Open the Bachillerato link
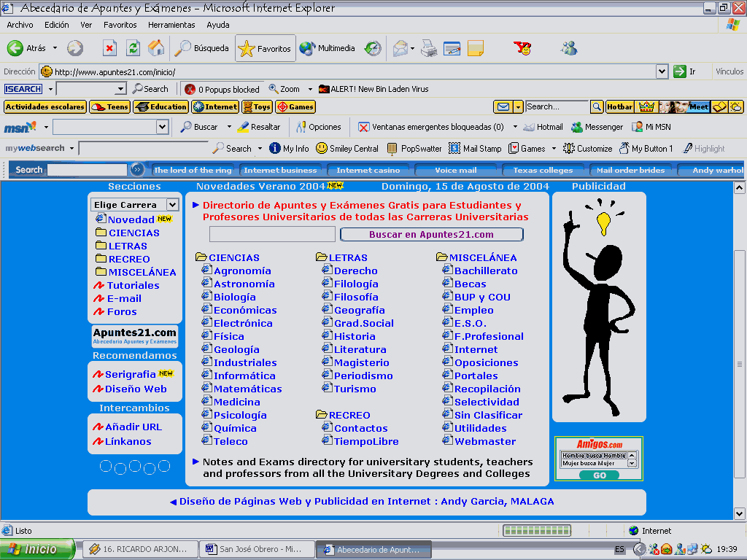Image resolution: width=747 pixels, height=560 pixels. 486,271
